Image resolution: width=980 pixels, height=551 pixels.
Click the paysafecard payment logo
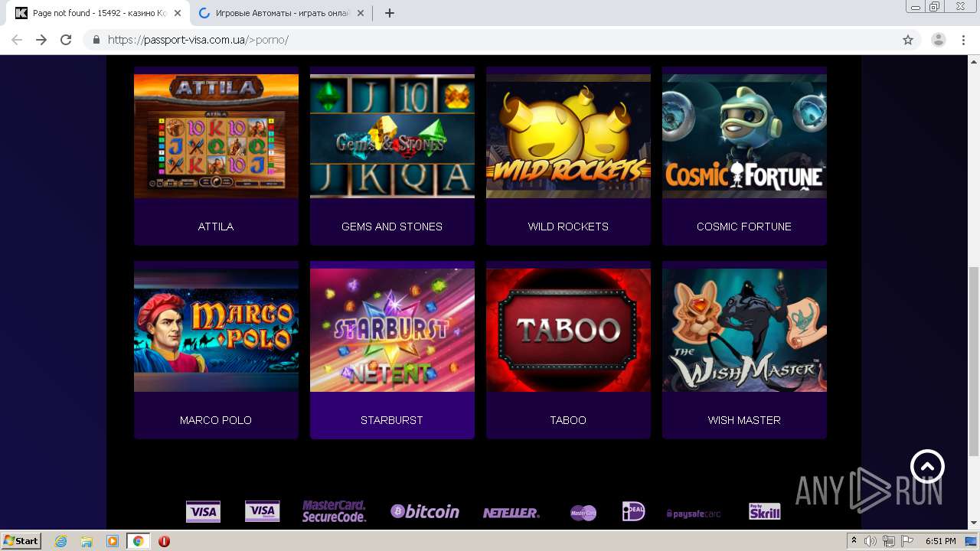[694, 514]
